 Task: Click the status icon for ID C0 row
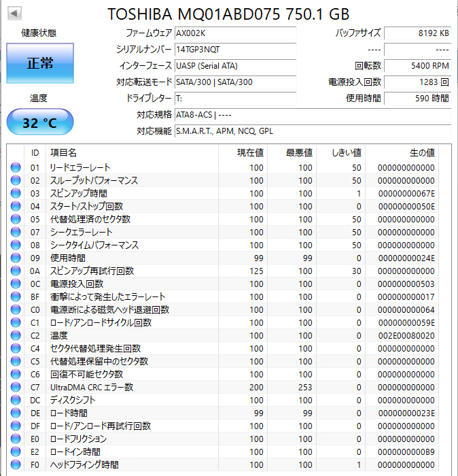click(x=16, y=309)
